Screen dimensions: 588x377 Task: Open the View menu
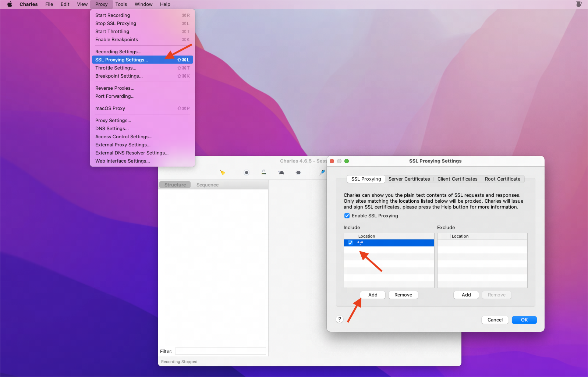point(82,4)
